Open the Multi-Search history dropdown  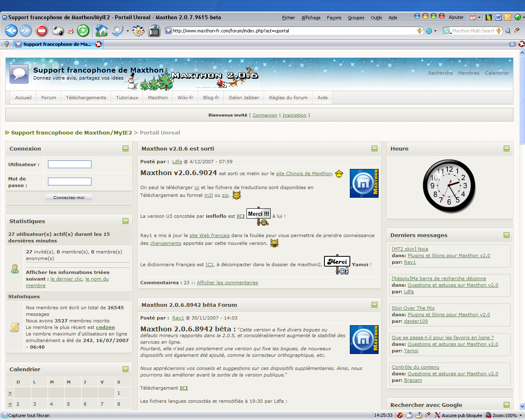tap(499, 31)
